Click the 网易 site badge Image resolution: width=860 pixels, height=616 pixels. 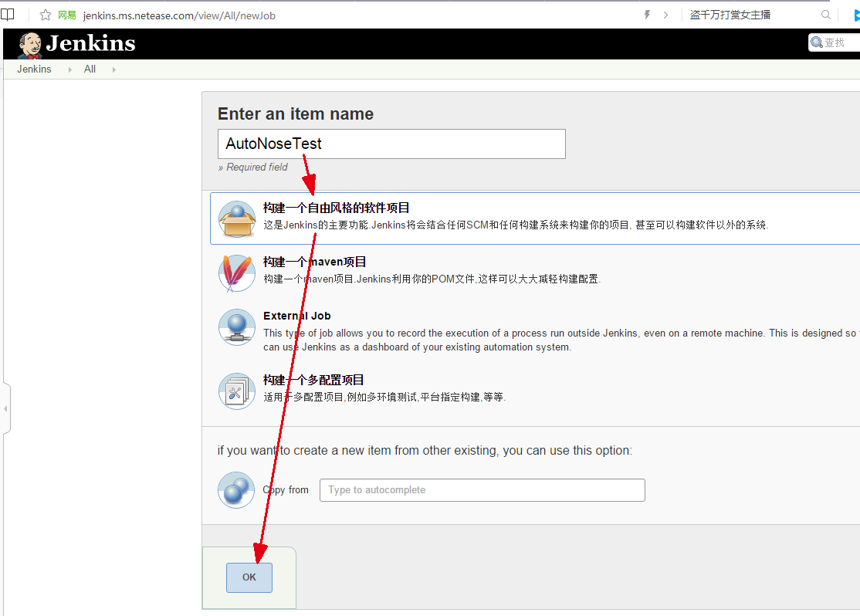coord(67,15)
